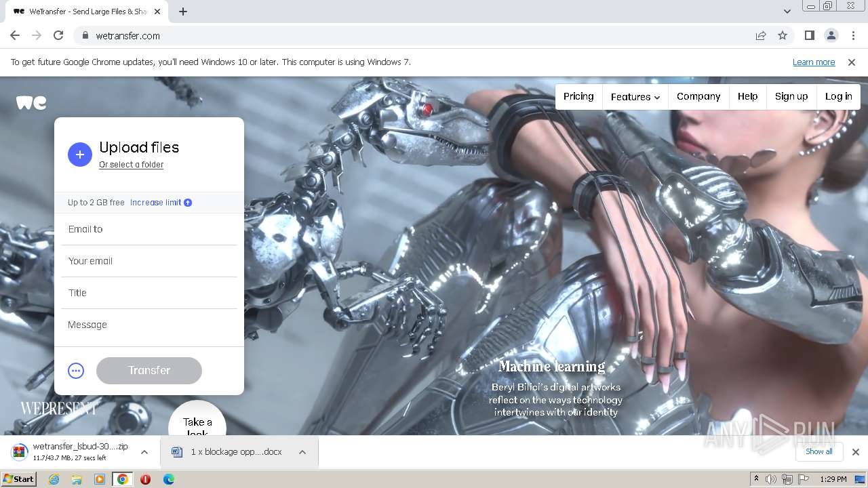Click the Email to field
This screenshot has height=488, width=868.
[x=149, y=229]
